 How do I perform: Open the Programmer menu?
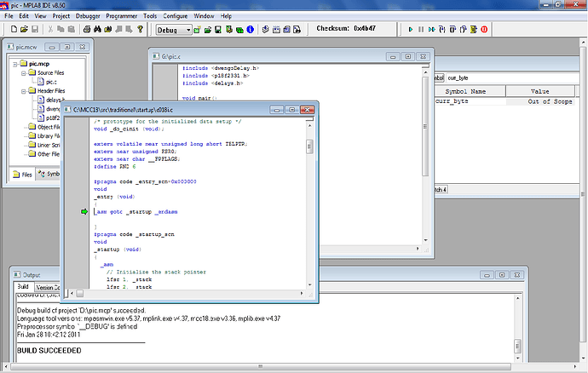[x=122, y=16]
